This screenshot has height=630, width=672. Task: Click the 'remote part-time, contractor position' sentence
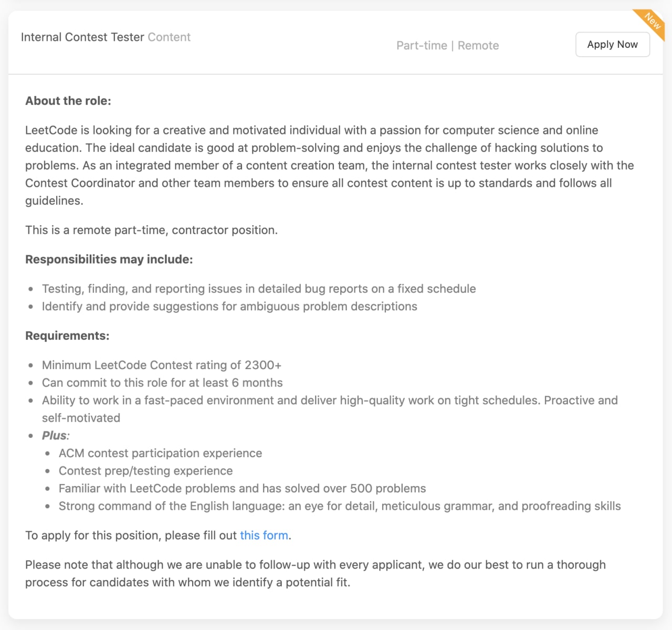pyautogui.click(x=151, y=230)
